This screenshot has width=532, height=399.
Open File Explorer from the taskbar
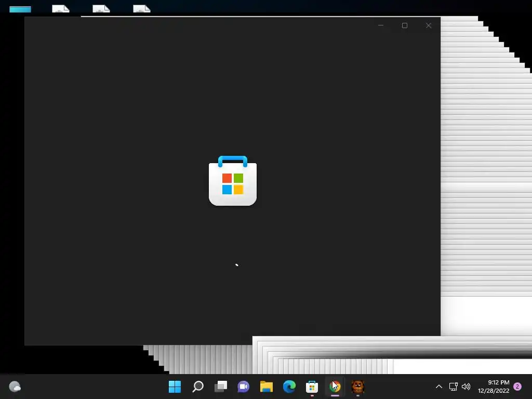(x=267, y=387)
